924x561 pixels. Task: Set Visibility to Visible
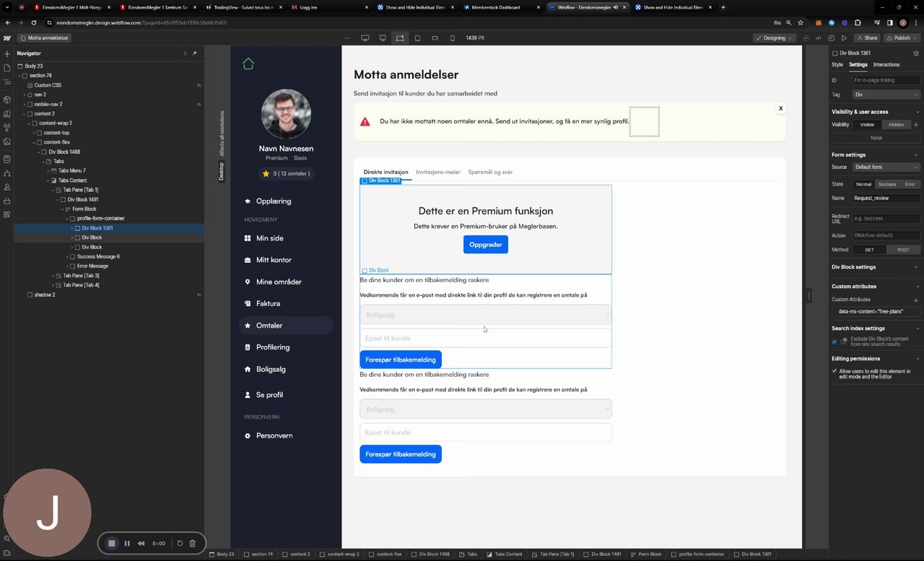pos(867,125)
